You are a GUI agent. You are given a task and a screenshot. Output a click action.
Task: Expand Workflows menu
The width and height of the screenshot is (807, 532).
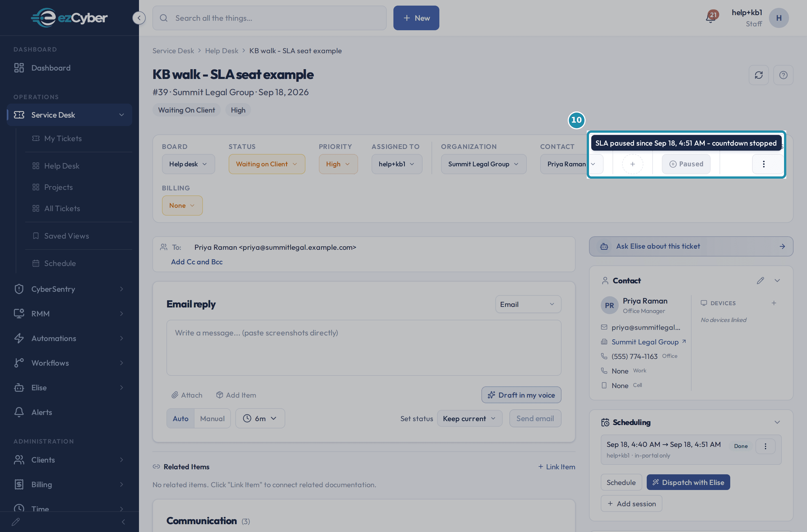(69, 363)
